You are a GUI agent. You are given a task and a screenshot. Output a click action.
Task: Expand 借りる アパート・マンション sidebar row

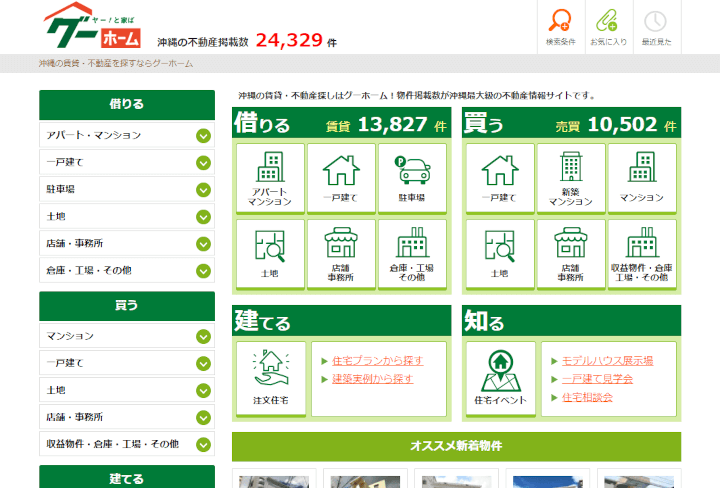tap(127, 135)
